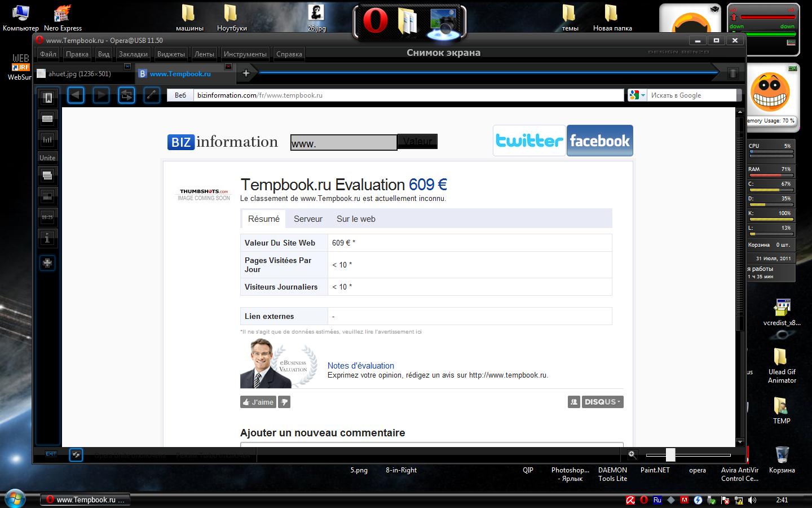
Task: Open the Ленты menu
Action: point(204,54)
